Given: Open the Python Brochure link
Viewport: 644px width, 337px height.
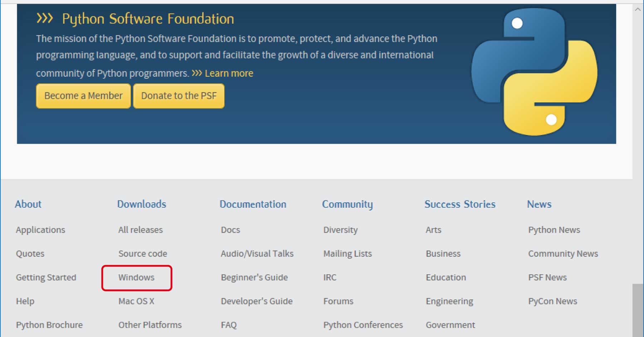Looking at the screenshot, I should (x=49, y=325).
